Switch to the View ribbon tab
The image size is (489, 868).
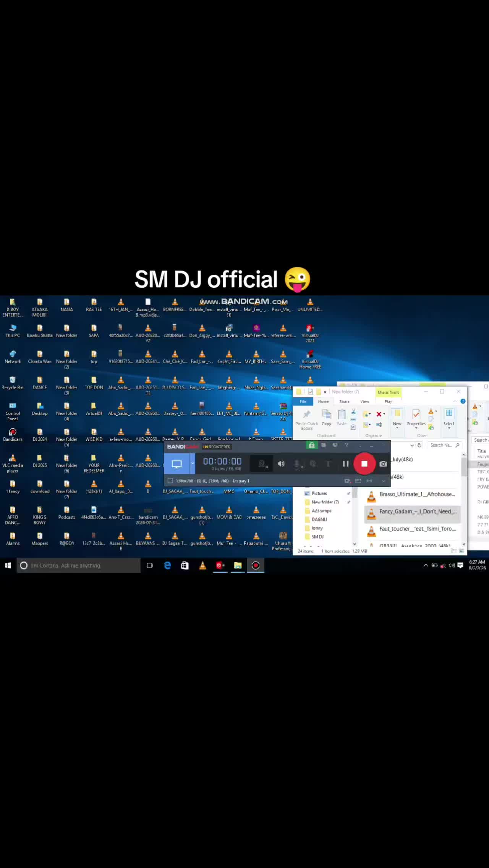pyautogui.click(x=365, y=402)
